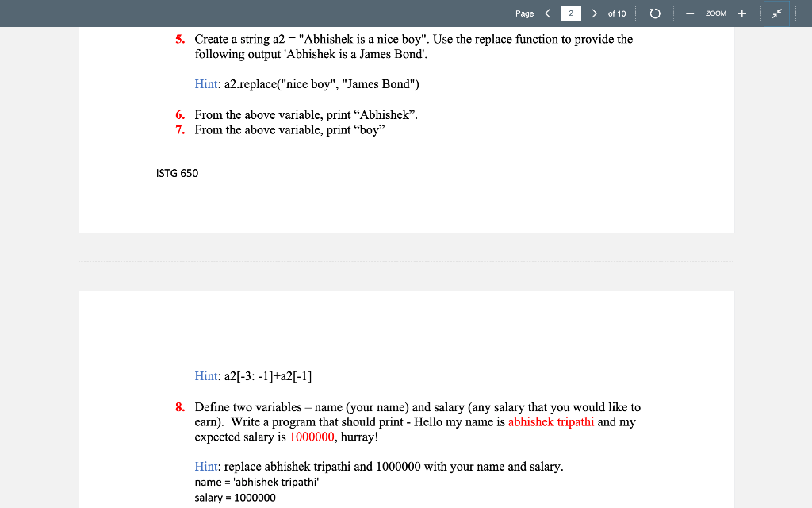This screenshot has width=812, height=508.
Task: Zoom out using the minus icon
Action: (x=689, y=13)
